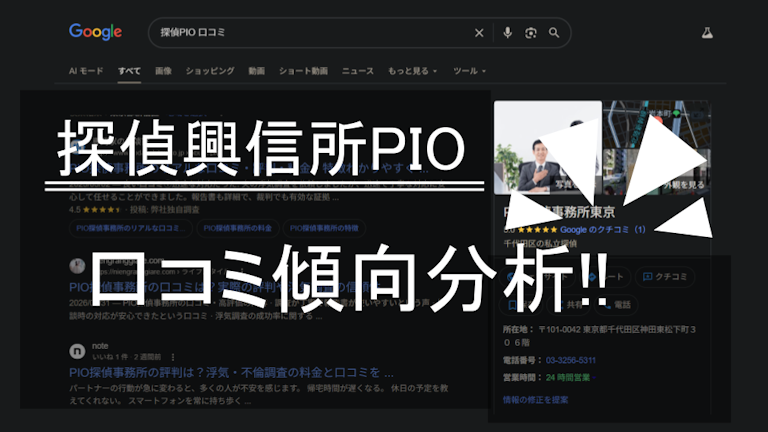The height and width of the screenshot is (432, 768).
Task: Click chip PIO探偵事務所の料金
Action: tap(238, 228)
